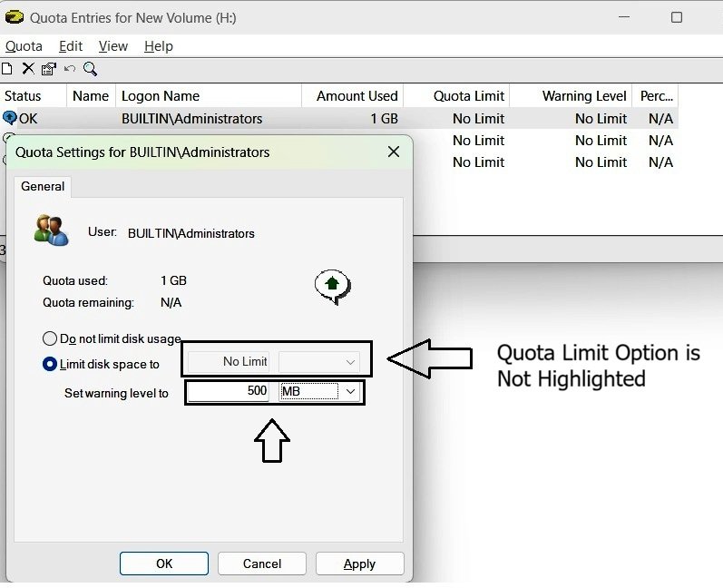Sort by Status column header
This screenshot has width=723, height=588.
pyautogui.click(x=34, y=96)
